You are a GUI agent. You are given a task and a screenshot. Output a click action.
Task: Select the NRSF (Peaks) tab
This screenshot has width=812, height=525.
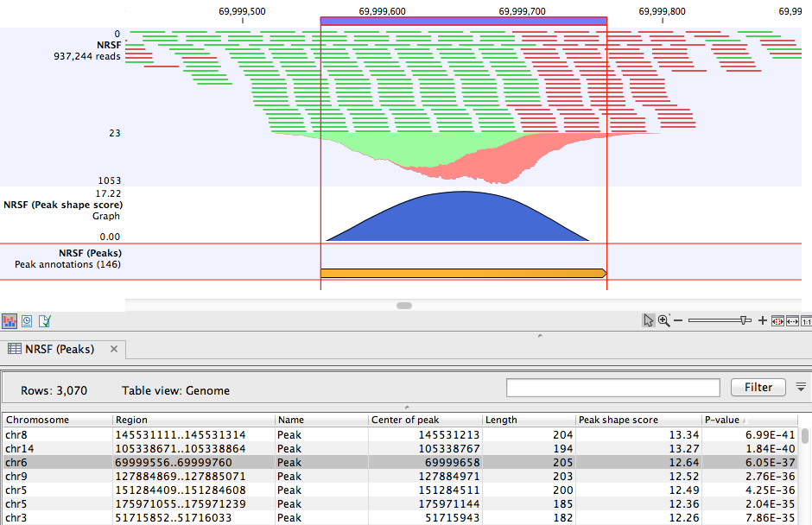tap(60, 350)
